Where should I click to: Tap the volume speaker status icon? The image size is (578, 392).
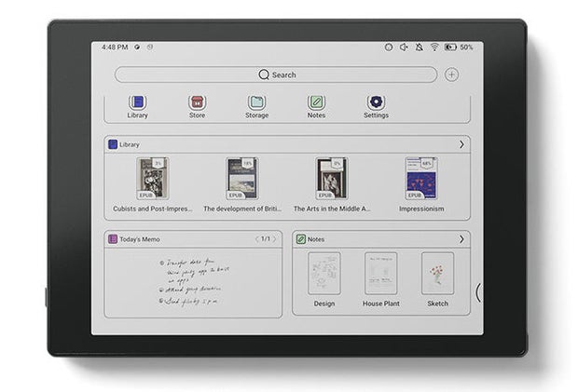tap(404, 47)
